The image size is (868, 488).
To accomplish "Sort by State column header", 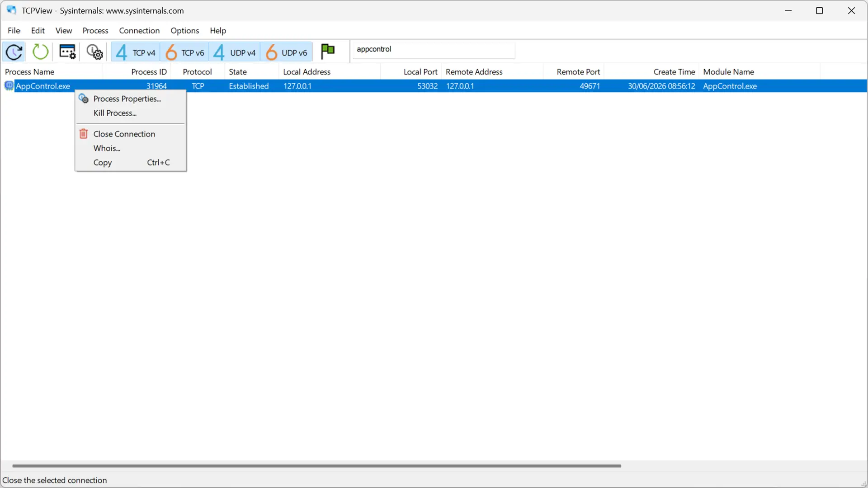I will click(x=252, y=72).
